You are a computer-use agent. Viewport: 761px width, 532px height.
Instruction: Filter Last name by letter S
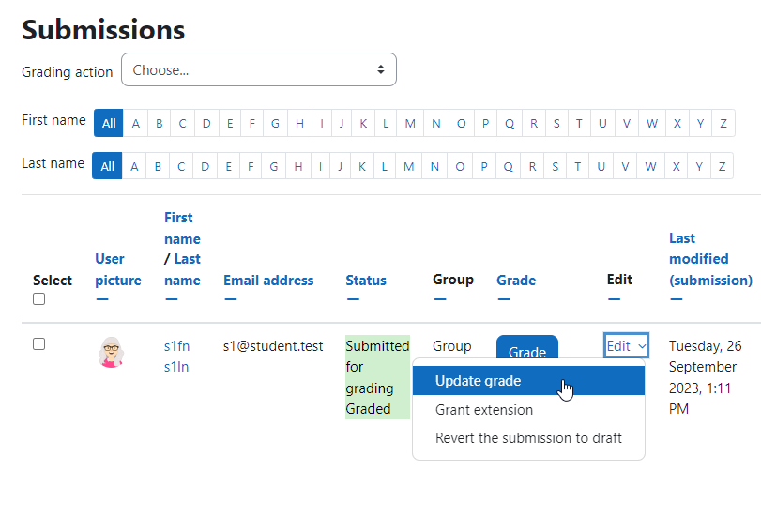tap(556, 166)
